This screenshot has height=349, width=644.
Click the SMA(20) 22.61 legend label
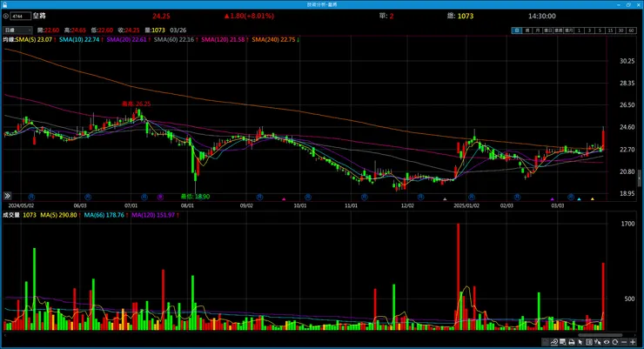pos(126,40)
